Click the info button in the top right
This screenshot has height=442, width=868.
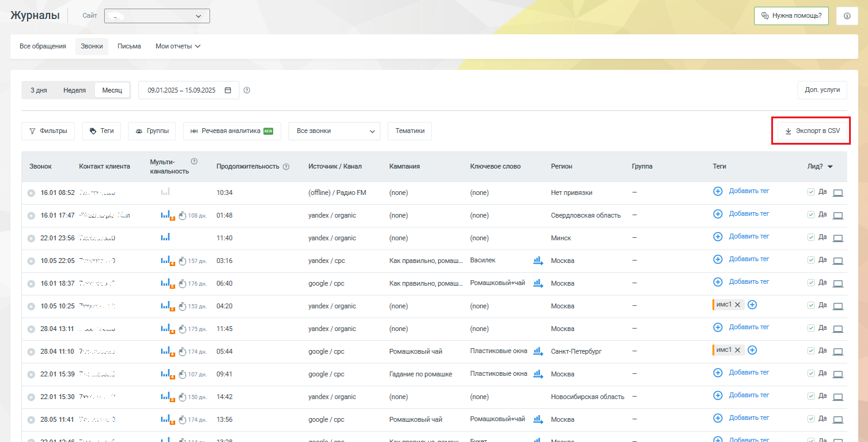[x=847, y=16]
